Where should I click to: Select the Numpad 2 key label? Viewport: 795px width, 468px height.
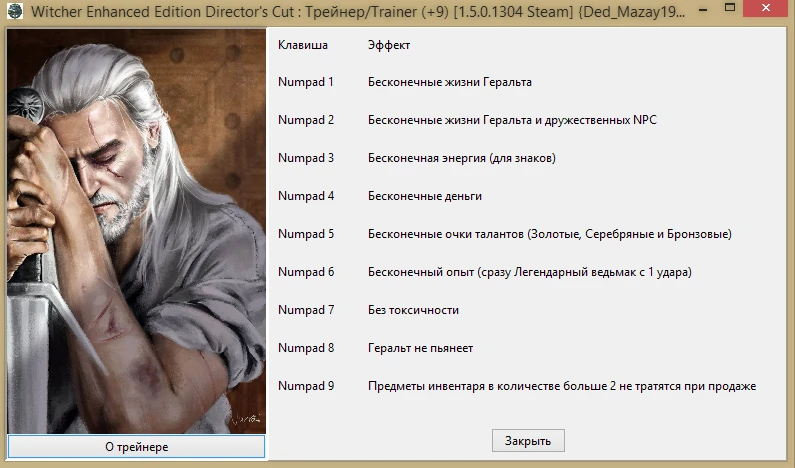tap(306, 120)
